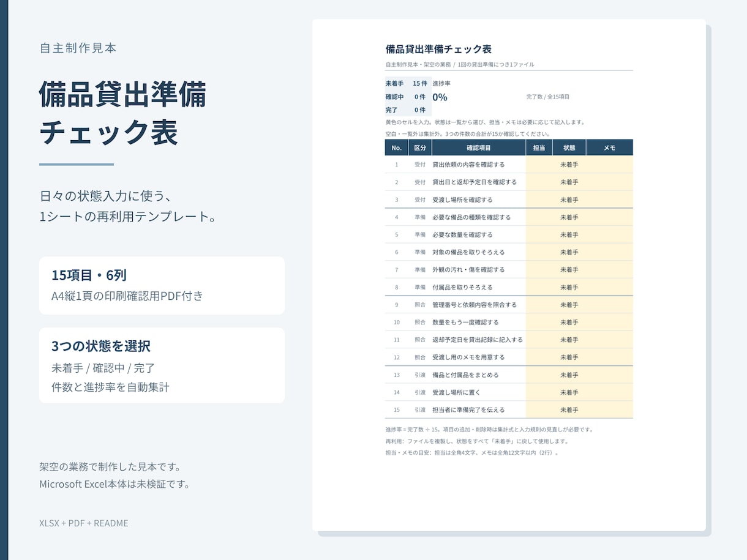Click the '15項目・6列' card heading
This screenshot has width=747, height=560.
tap(89, 275)
